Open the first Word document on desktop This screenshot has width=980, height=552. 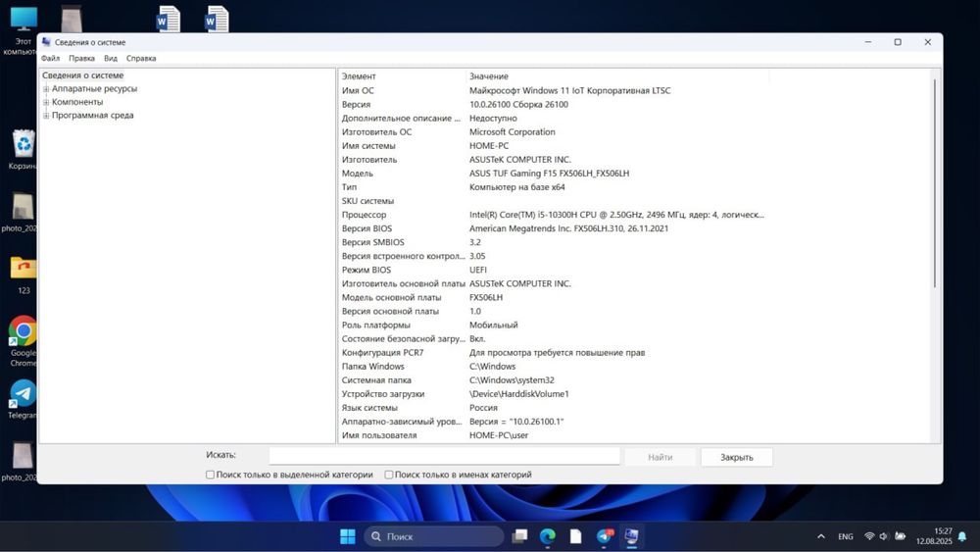click(168, 19)
